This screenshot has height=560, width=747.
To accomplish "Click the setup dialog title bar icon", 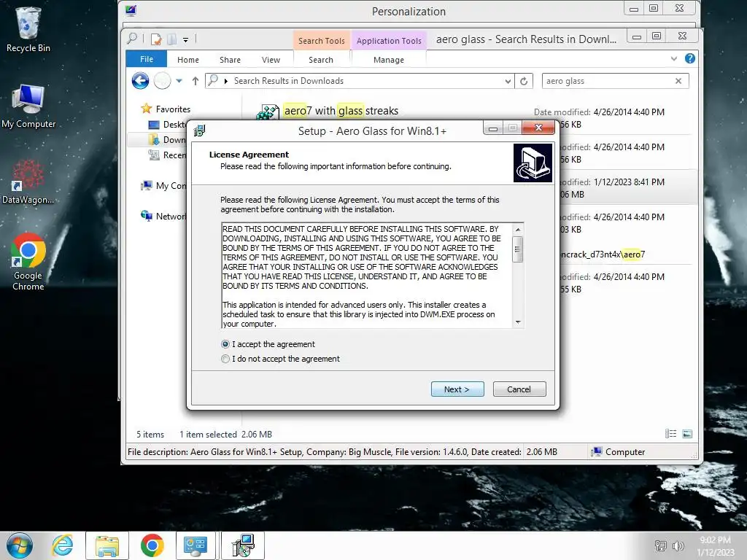I will pyautogui.click(x=200, y=131).
